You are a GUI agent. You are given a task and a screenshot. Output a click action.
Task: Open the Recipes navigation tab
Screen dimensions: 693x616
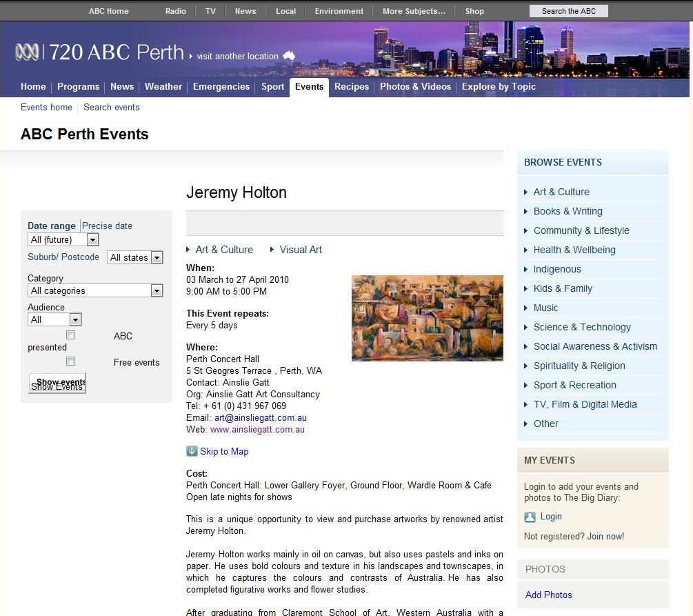[352, 87]
